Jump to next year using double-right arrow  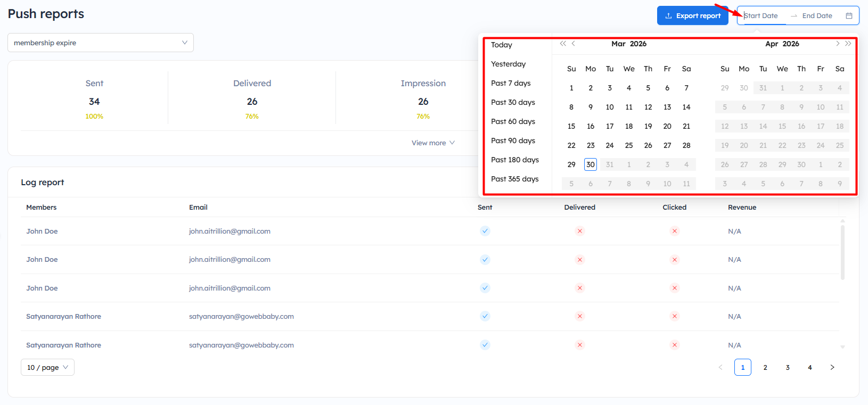pos(848,44)
